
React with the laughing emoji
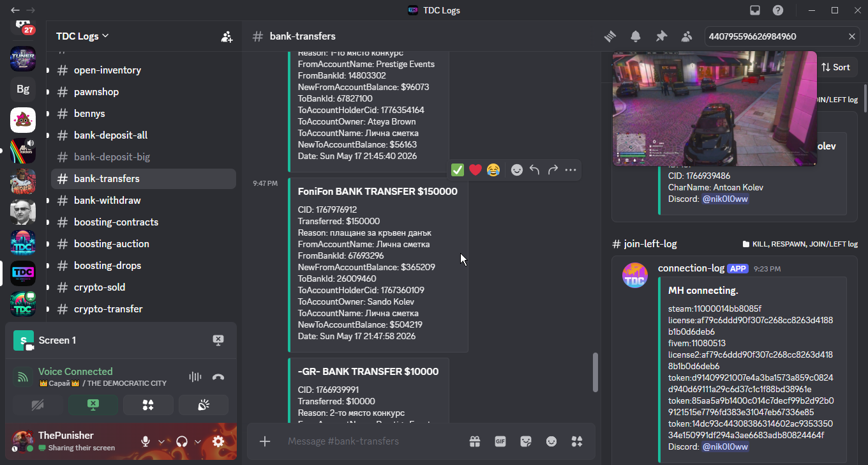pyautogui.click(x=493, y=170)
